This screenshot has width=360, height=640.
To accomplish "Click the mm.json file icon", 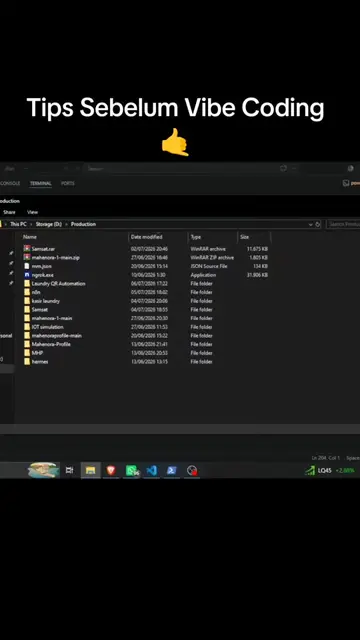I will coord(27,266).
